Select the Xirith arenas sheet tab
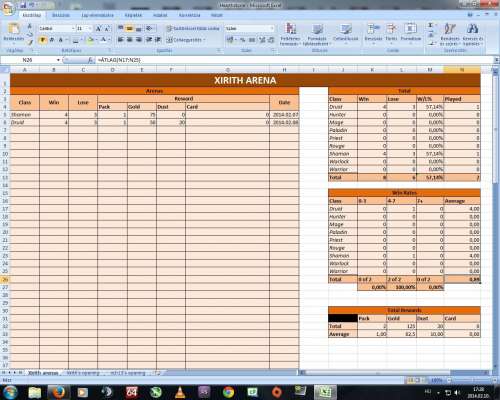 pos(43,373)
